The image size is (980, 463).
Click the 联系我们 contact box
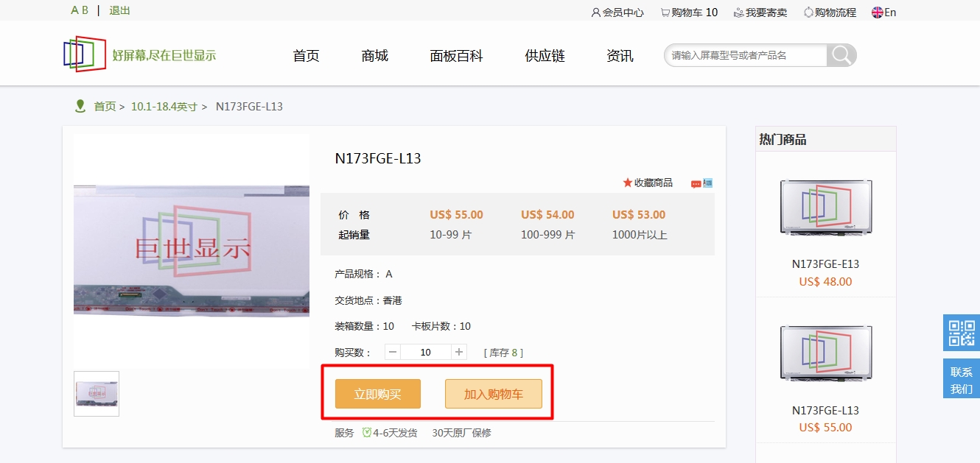(x=962, y=380)
